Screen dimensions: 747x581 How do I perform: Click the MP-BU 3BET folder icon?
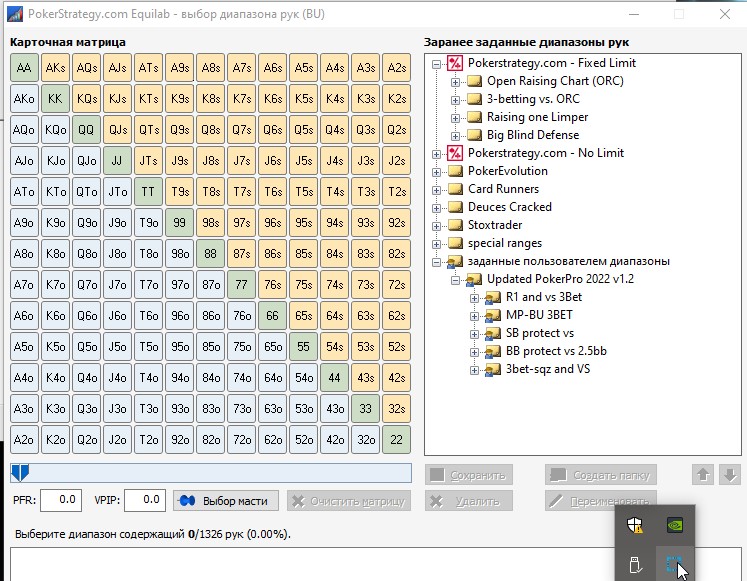(493, 316)
